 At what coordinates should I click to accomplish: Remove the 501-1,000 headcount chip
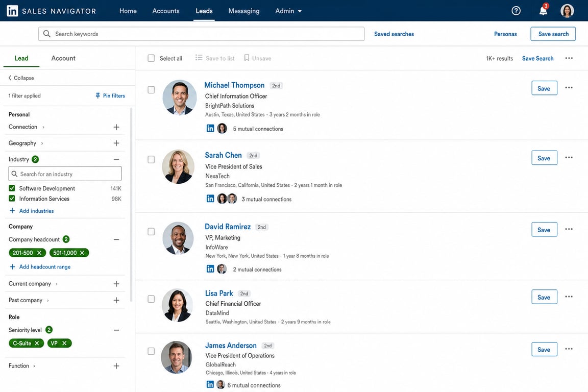tap(82, 253)
